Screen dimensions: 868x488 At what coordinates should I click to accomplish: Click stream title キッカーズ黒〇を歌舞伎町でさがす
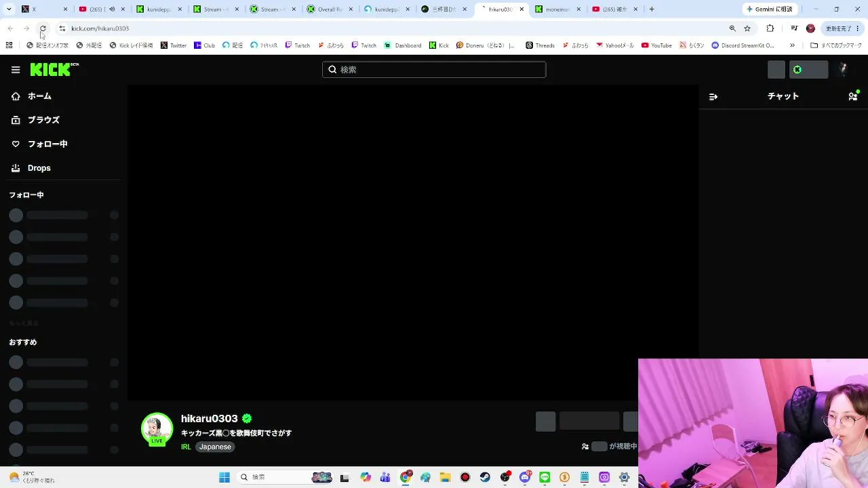coord(236,433)
